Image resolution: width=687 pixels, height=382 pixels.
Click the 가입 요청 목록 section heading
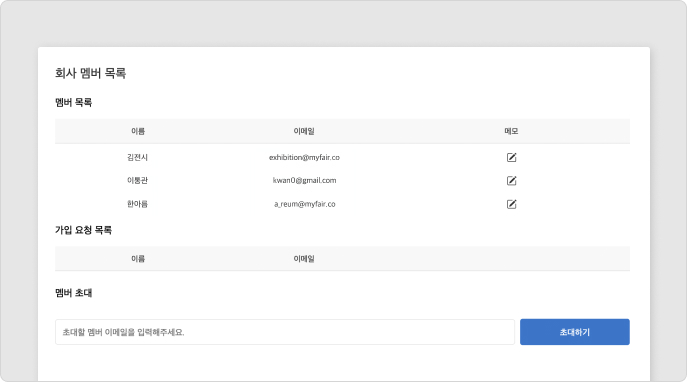pyautogui.click(x=83, y=230)
